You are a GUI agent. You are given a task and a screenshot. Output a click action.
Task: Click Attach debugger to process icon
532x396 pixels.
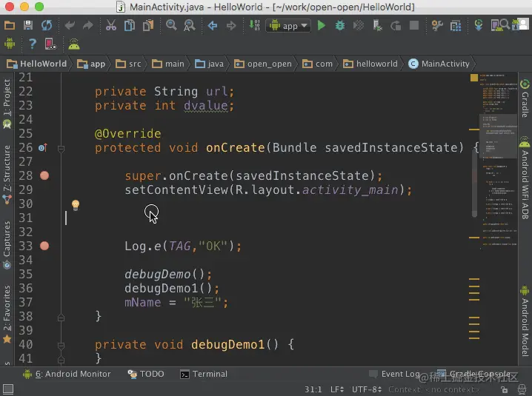(377, 25)
